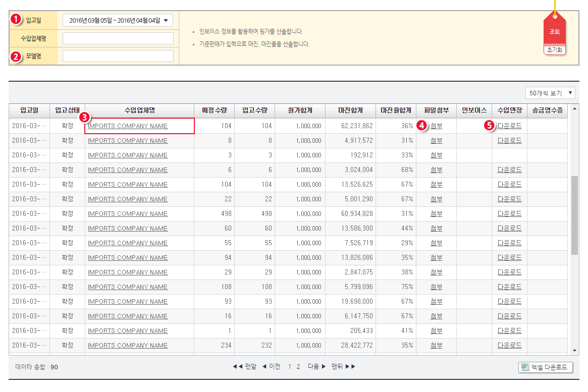Image resolution: width=588 pixels, height=392 pixels.
Task: Download 수입면장 for the 4,917,572 margin row
Action: (x=509, y=141)
